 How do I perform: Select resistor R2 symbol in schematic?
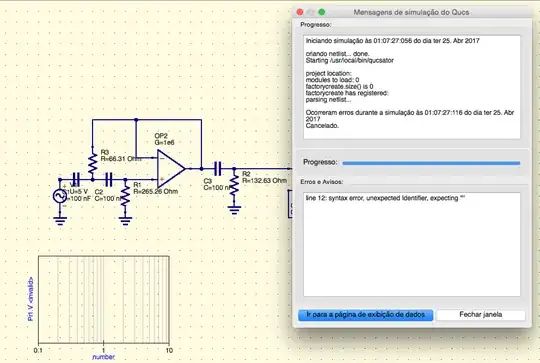click(x=234, y=186)
